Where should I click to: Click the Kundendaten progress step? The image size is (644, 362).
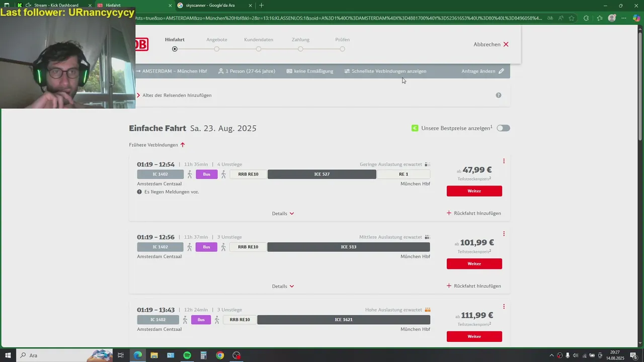[259, 43]
